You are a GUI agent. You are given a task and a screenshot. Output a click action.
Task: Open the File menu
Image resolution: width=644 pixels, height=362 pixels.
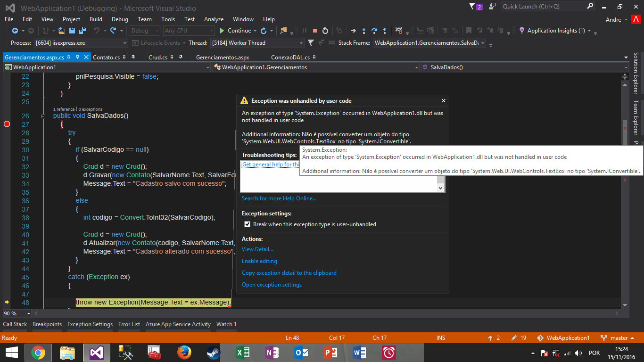[9, 19]
